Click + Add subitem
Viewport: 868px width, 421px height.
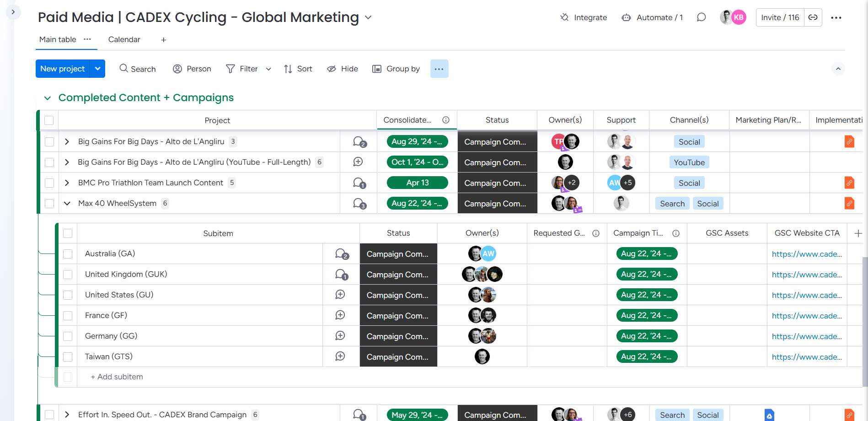coord(117,377)
